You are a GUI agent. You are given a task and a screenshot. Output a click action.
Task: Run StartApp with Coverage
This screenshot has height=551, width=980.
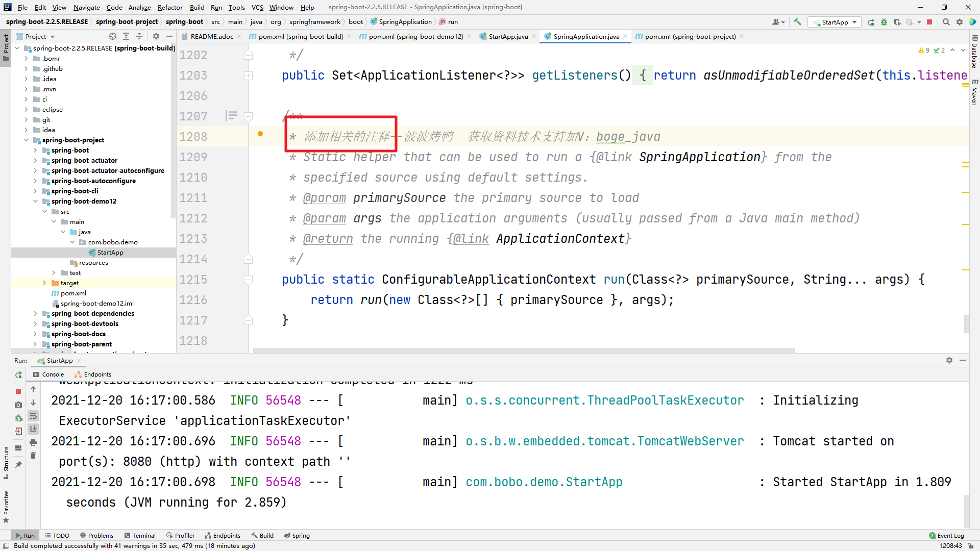(x=897, y=22)
